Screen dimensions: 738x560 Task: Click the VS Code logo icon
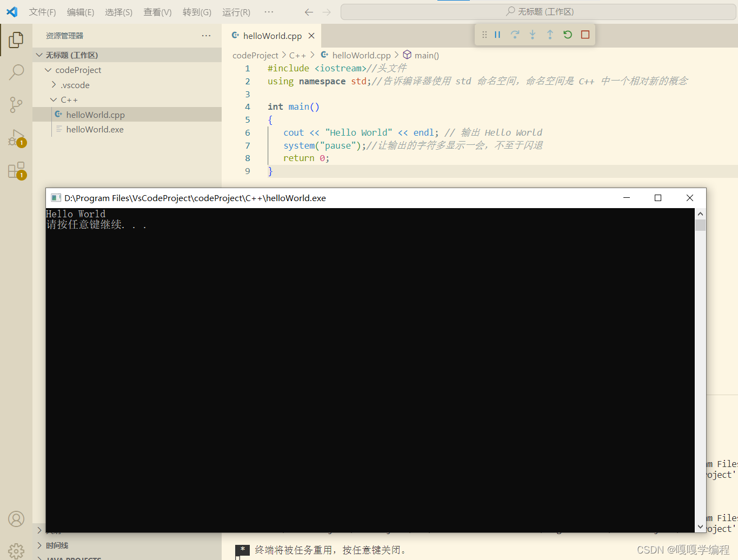[x=12, y=12]
